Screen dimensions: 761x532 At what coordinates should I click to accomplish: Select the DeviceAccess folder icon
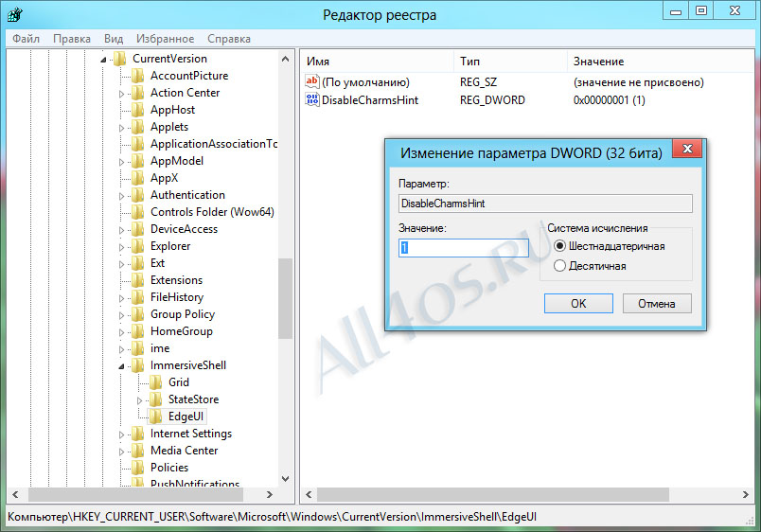[x=138, y=229]
